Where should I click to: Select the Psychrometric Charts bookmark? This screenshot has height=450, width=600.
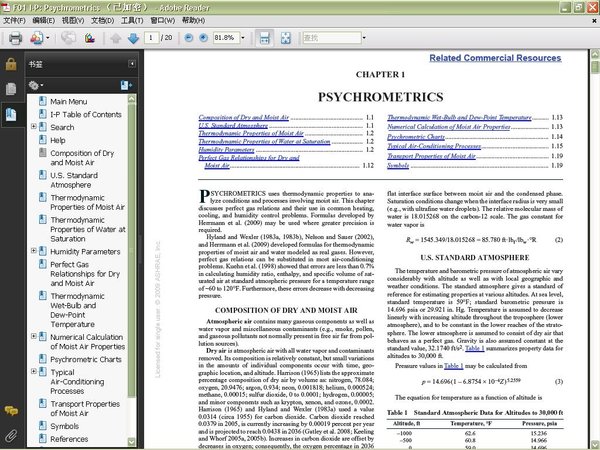tap(85, 359)
